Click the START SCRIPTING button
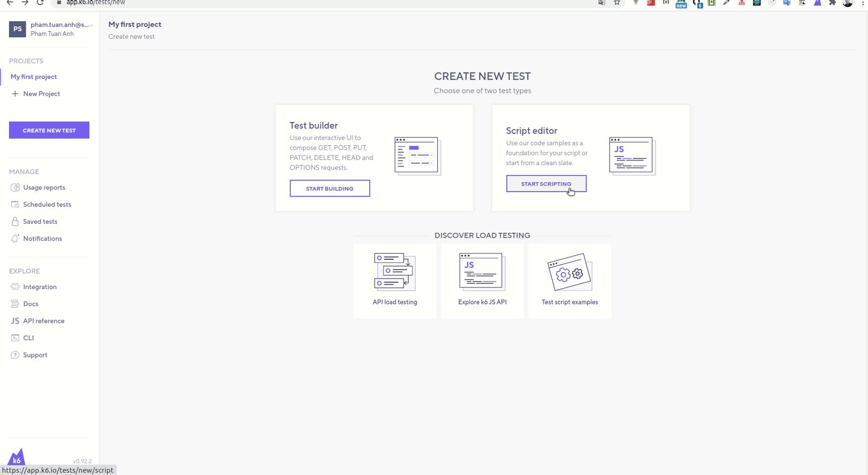Viewport: 868px width, 475px height. [x=546, y=184]
